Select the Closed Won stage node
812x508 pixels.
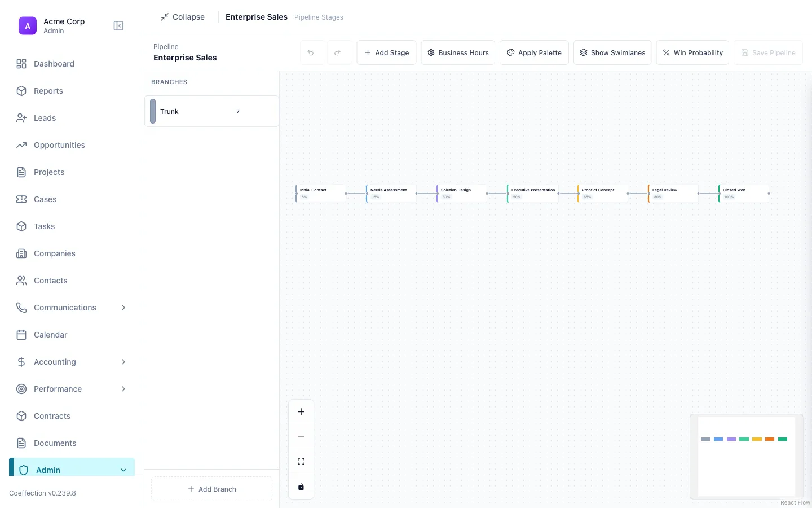coord(744,194)
